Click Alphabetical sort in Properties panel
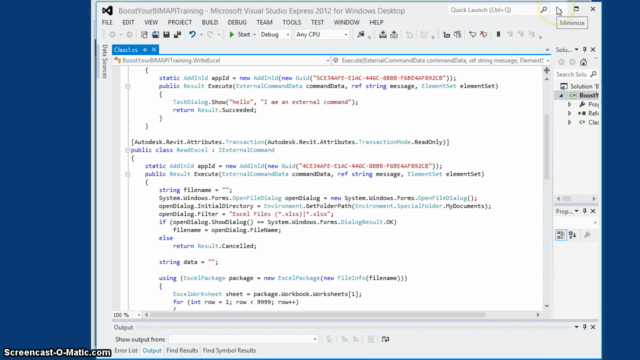Viewport: 640px width, 360px height. [x=573, y=235]
